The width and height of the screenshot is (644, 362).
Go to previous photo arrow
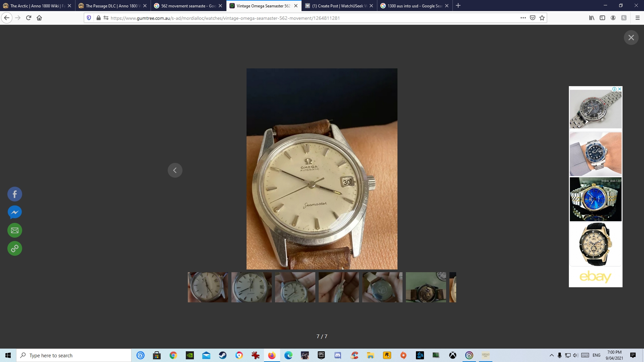click(x=175, y=170)
